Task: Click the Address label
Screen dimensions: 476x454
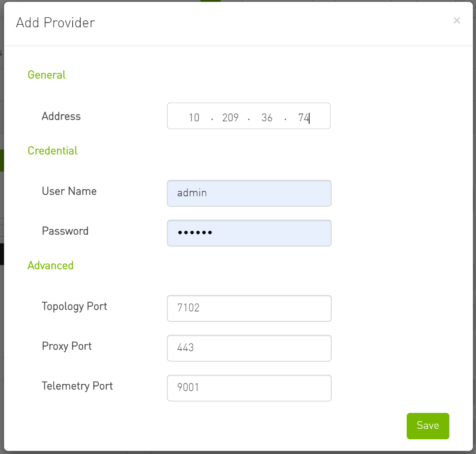Action: (x=61, y=116)
